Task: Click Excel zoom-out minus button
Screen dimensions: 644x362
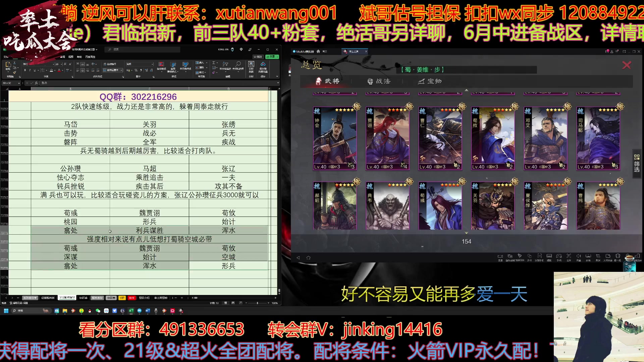Action: (246, 303)
